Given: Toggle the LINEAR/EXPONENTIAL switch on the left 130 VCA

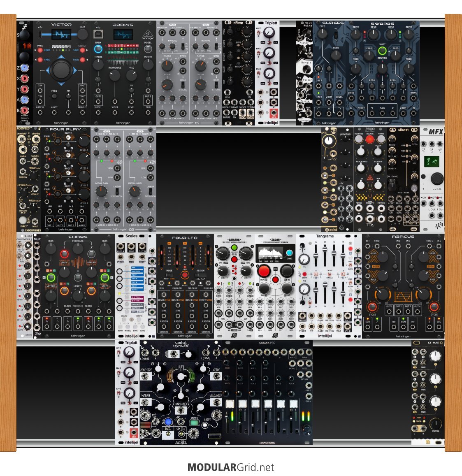Looking at the screenshot, I should point(117,192).
